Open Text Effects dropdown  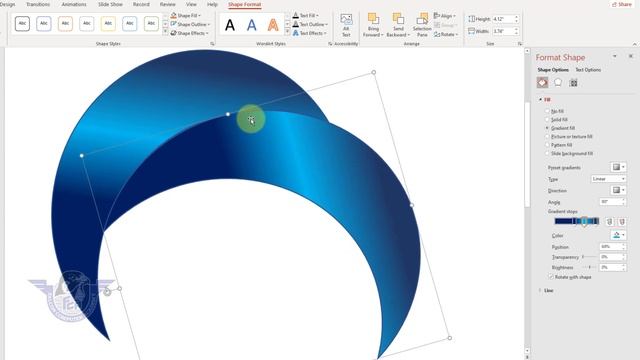(309, 33)
